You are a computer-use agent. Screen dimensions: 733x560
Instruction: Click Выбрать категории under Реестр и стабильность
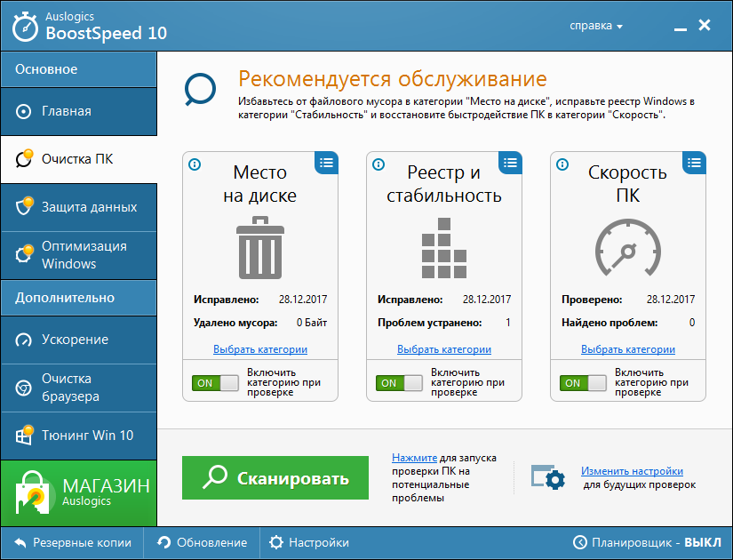(444, 349)
